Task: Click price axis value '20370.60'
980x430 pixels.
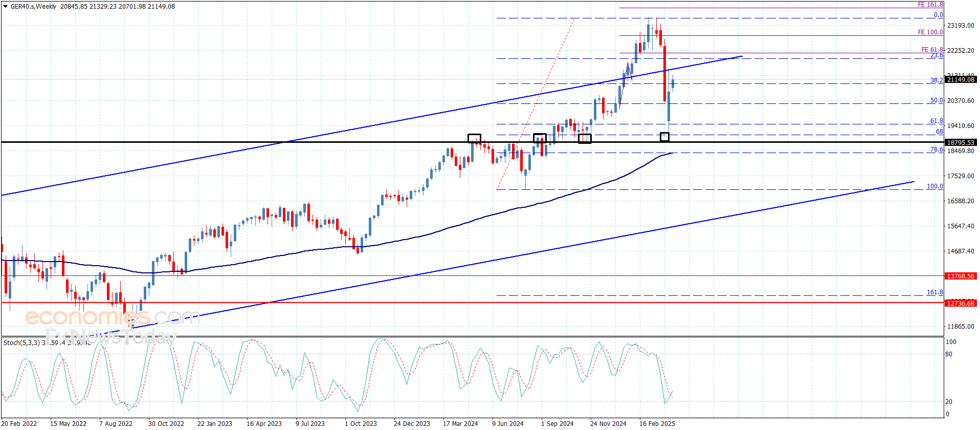Action: [x=961, y=100]
